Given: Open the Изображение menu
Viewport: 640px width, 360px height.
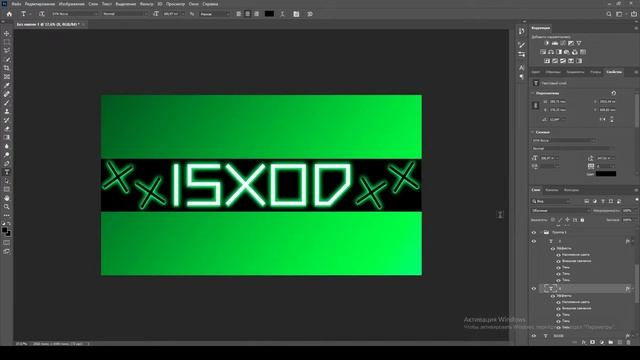Looking at the screenshot, I should [71, 4].
